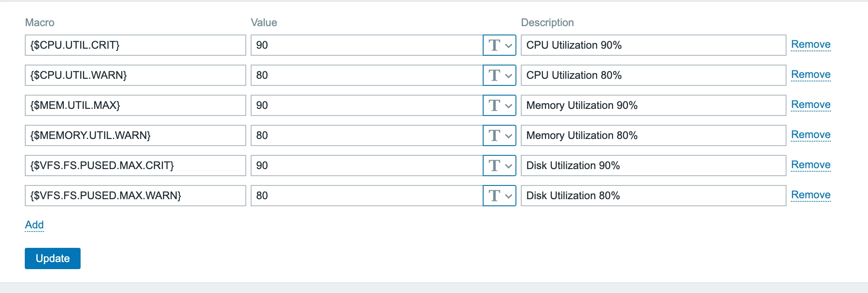Viewport: 868px width, 293px height.
Task: Remove the {$MEMORY.UTIL.WARN} macro row
Action: click(x=810, y=135)
